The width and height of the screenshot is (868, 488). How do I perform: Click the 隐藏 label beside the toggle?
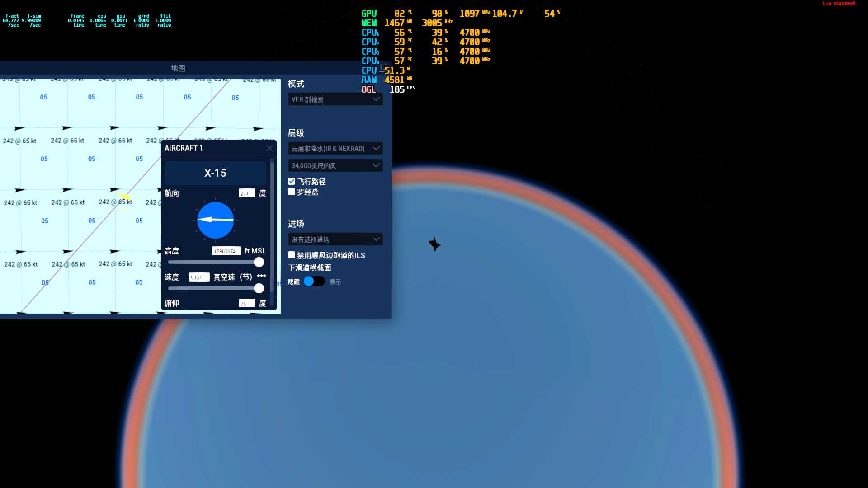(x=294, y=282)
